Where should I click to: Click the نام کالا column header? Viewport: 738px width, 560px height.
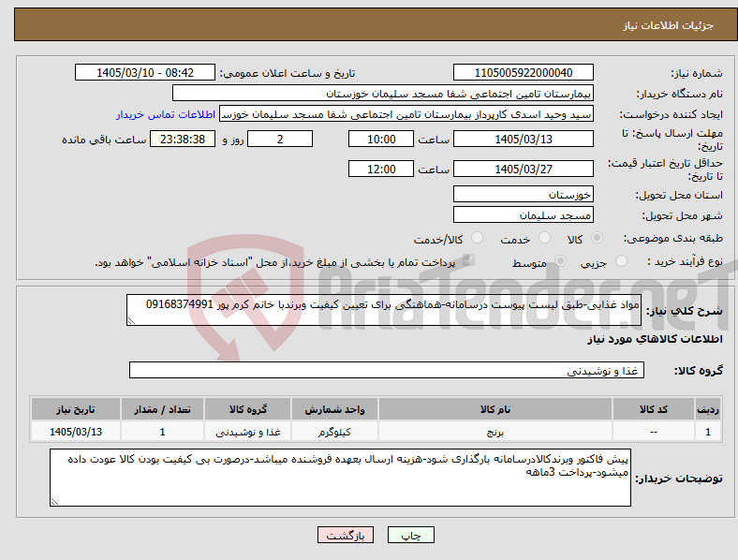pyautogui.click(x=495, y=409)
